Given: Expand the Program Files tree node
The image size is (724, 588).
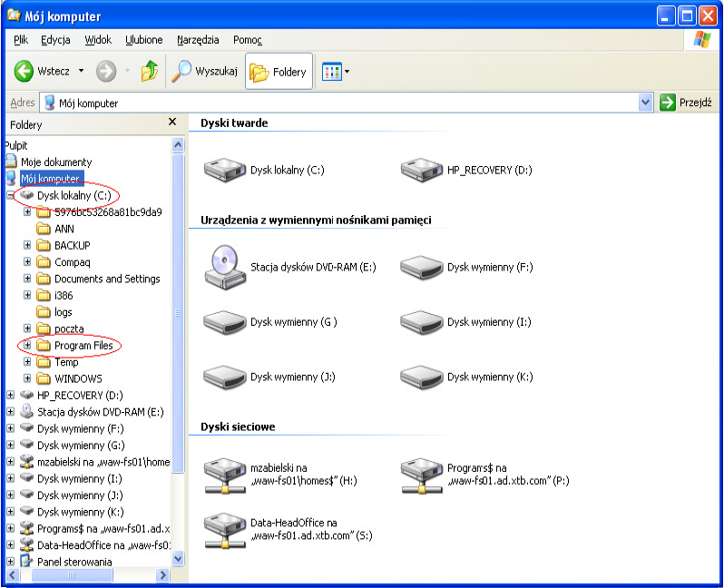Looking at the screenshot, I should (x=27, y=345).
